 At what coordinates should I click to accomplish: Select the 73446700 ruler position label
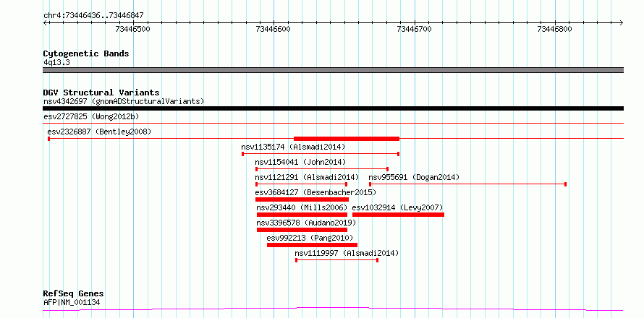click(414, 29)
